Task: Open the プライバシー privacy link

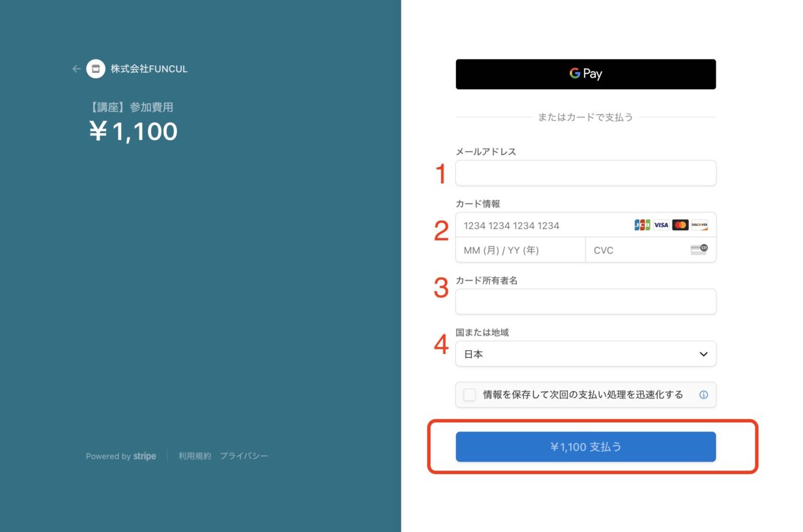Action: 243,456
